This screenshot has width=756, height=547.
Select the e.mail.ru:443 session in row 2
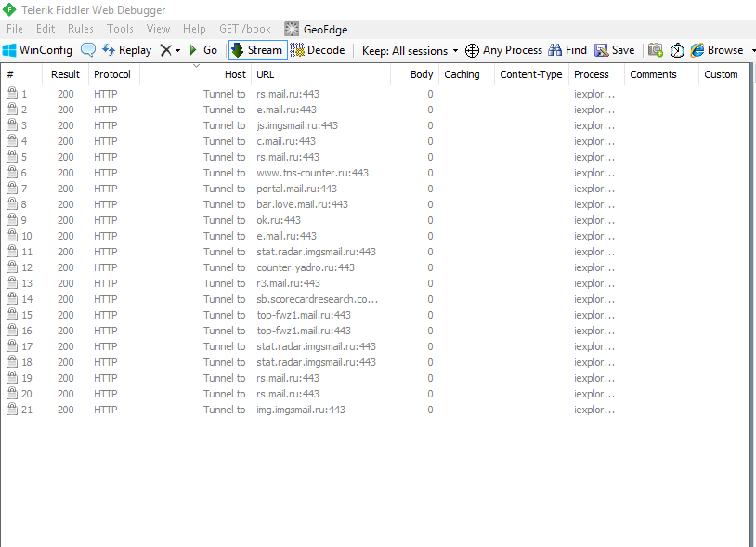[x=375, y=110]
